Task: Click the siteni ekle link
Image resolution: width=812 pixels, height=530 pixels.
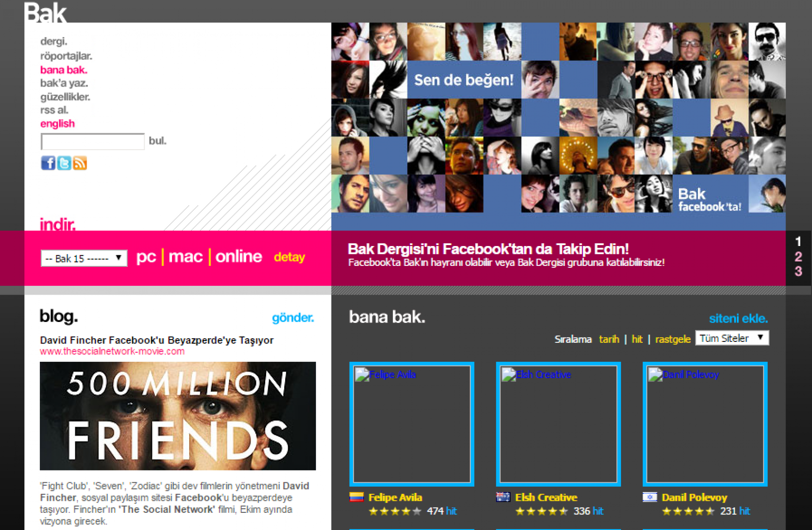Action: coord(738,318)
